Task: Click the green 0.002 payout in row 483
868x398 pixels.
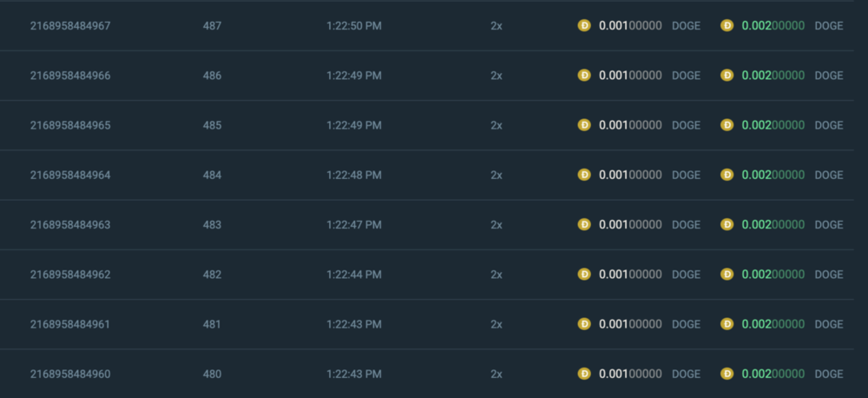Action: click(x=773, y=224)
